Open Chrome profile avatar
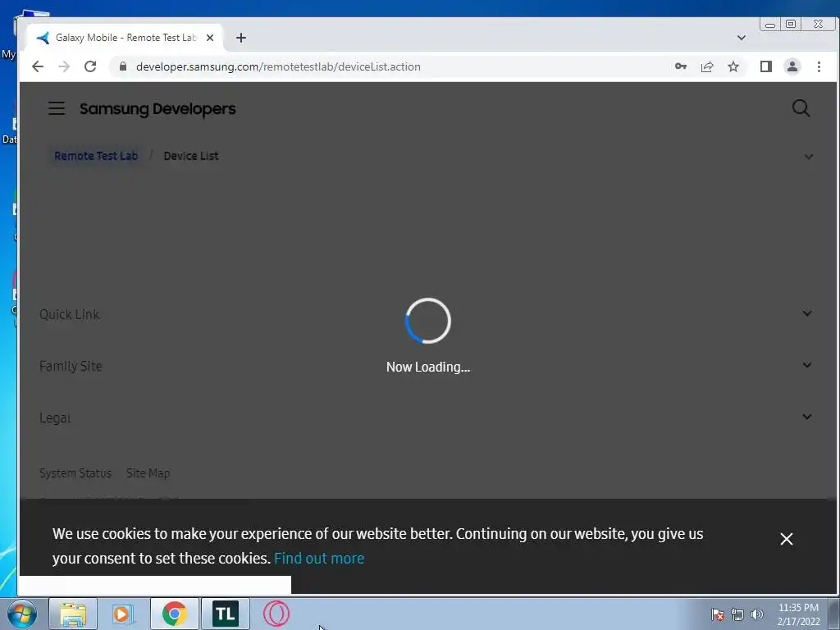Viewport: 840px width, 630px height. click(x=792, y=66)
